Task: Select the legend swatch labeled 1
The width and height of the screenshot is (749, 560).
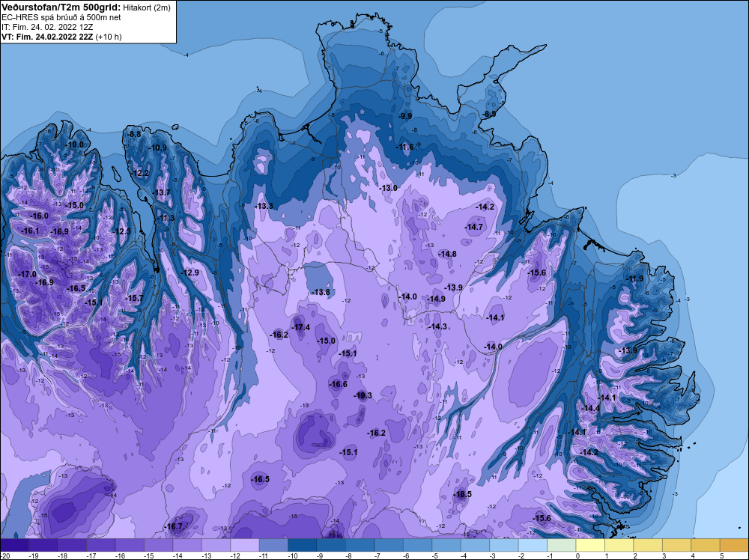Action: click(619, 545)
